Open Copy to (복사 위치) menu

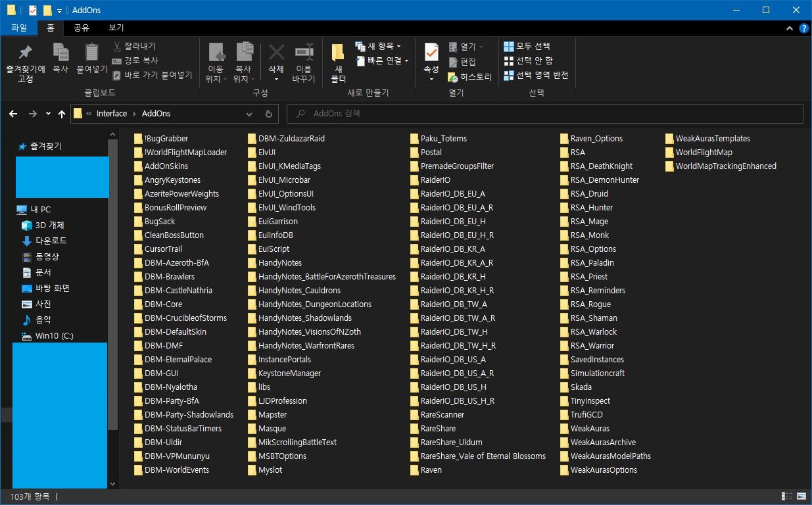tap(244, 64)
